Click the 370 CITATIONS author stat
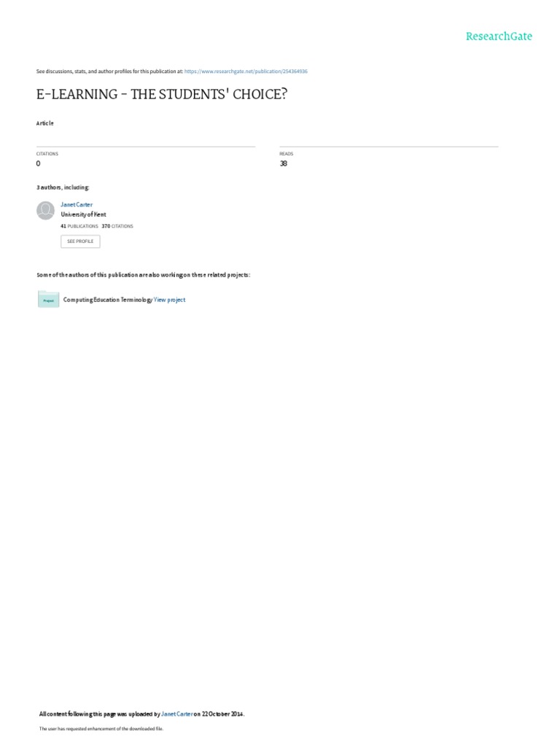This screenshot has width=560, height=747. click(x=117, y=226)
